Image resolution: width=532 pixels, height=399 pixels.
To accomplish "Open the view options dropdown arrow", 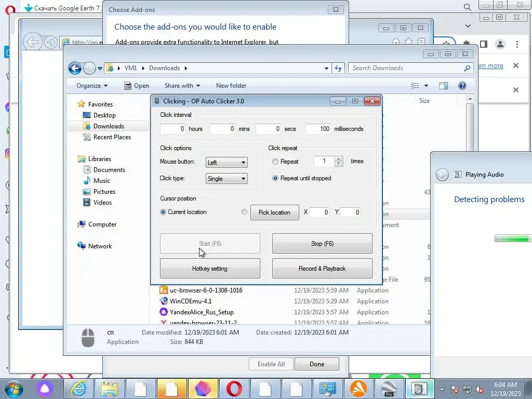I will 426,86.
